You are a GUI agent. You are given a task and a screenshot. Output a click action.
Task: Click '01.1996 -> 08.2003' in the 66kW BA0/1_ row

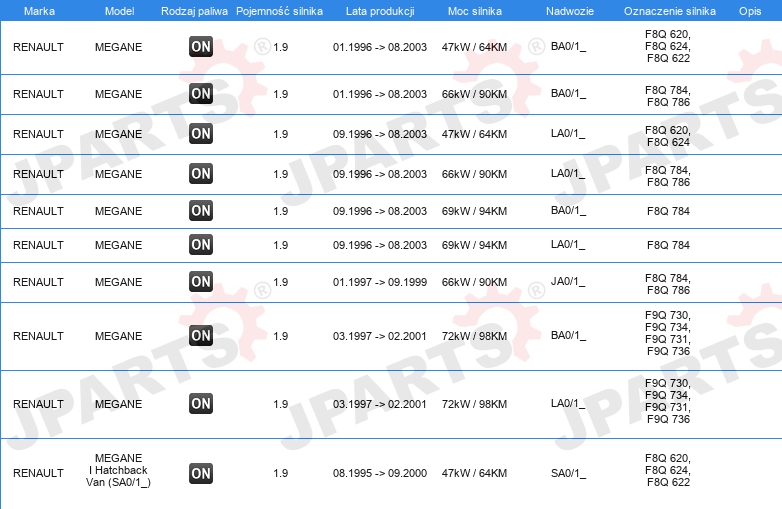point(380,94)
